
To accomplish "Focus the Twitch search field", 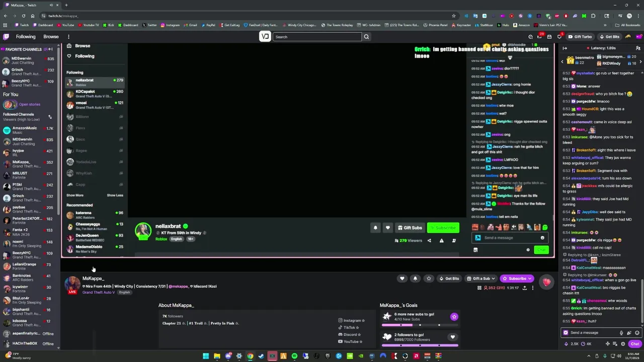I will pos(317,37).
